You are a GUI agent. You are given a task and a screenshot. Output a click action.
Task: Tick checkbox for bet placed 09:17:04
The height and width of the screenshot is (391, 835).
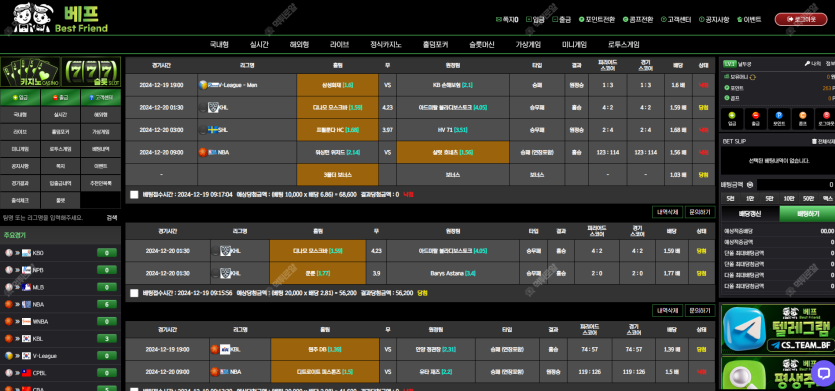(134, 195)
